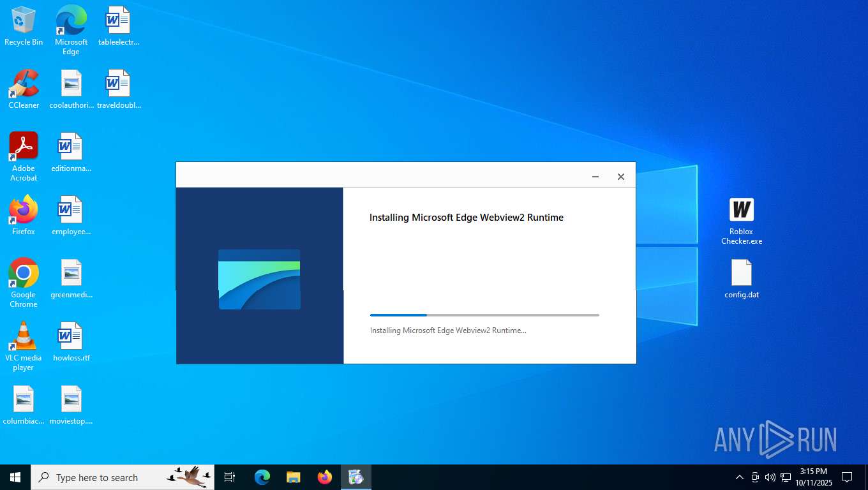
Task: Switch to the installer taskbar item
Action: click(x=355, y=477)
